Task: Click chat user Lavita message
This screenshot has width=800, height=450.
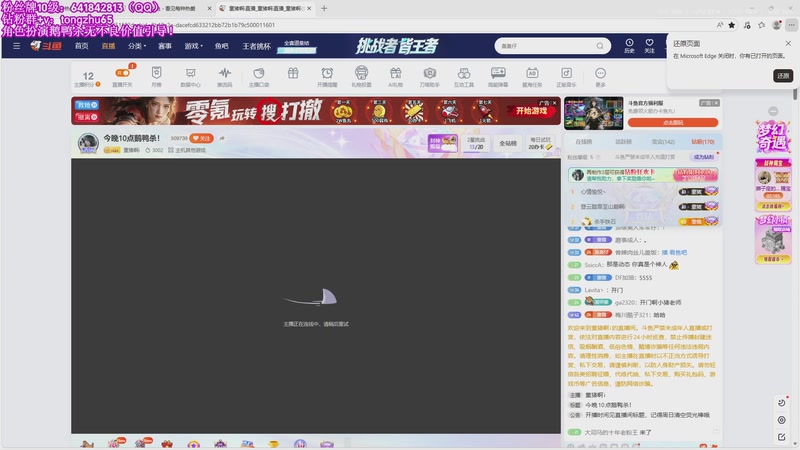Action: pyautogui.click(x=604, y=290)
